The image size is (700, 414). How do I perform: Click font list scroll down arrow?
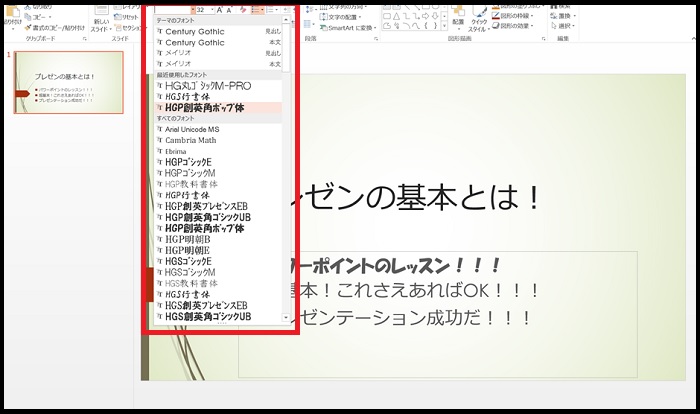[286, 317]
